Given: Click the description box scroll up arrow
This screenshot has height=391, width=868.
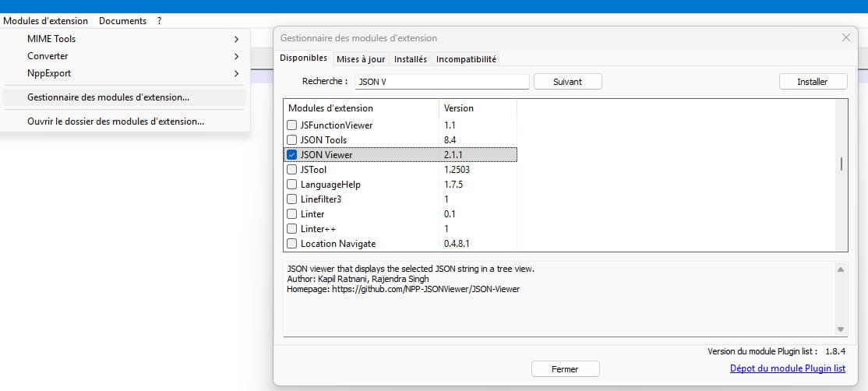Looking at the screenshot, I should 840,269.
